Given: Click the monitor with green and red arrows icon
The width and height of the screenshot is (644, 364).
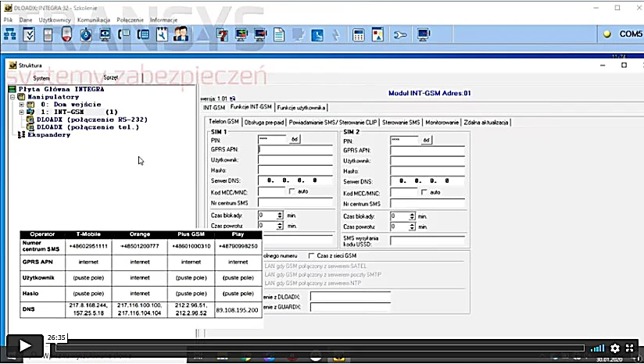Looking at the screenshot, I should coord(241,34).
